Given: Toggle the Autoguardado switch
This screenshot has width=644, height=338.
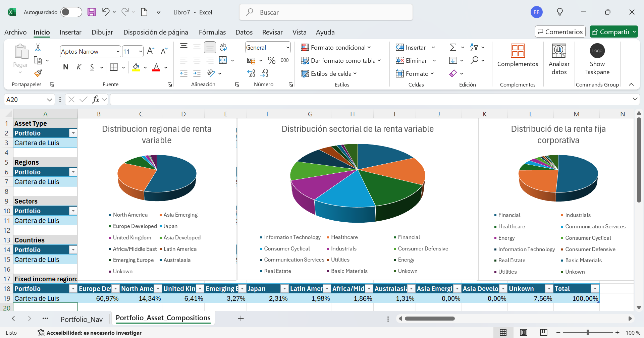Looking at the screenshot, I should pos(71,12).
